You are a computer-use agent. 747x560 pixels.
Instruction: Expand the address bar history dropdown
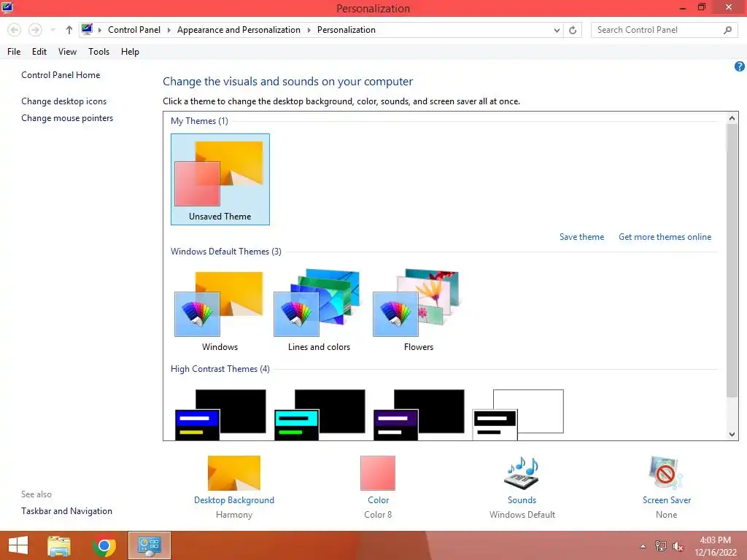pyautogui.click(x=557, y=31)
